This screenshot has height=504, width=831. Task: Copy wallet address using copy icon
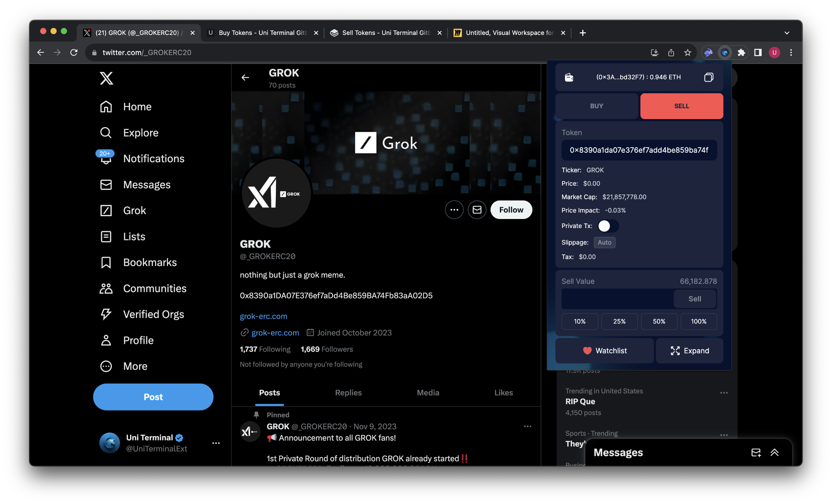click(x=709, y=77)
